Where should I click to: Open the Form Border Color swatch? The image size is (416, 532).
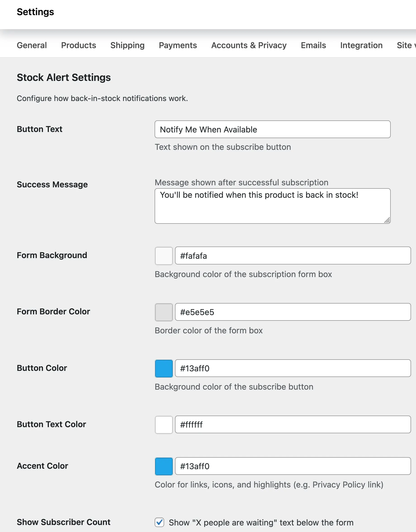[x=163, y=312]
